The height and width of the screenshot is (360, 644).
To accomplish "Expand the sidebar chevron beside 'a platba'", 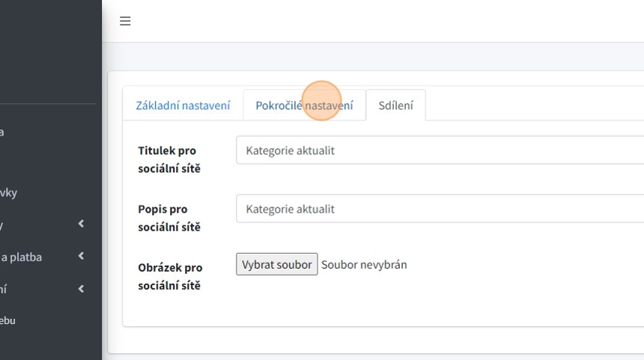I will 81,257.
